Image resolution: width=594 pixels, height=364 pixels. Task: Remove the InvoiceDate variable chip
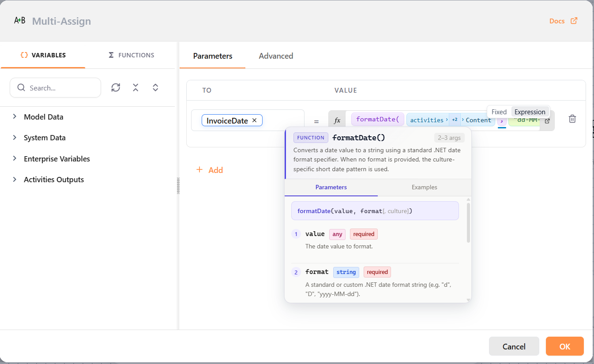pyautogui.click(x=254, y=120)
